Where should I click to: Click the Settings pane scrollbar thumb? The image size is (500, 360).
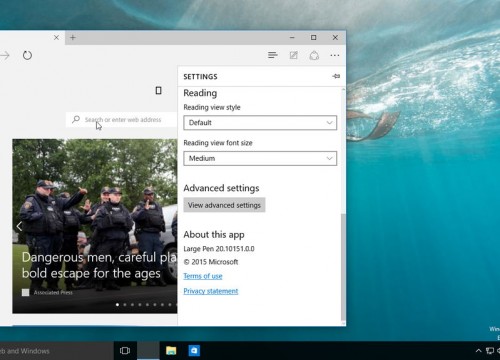point(343,267)
